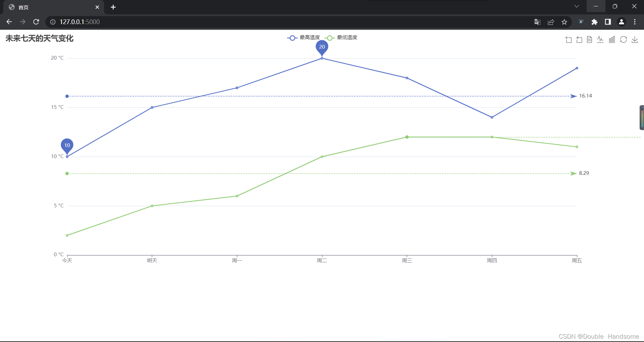
Task: Click the chart title 未来七天的天气变化
Action: click(x=39, y=39)
